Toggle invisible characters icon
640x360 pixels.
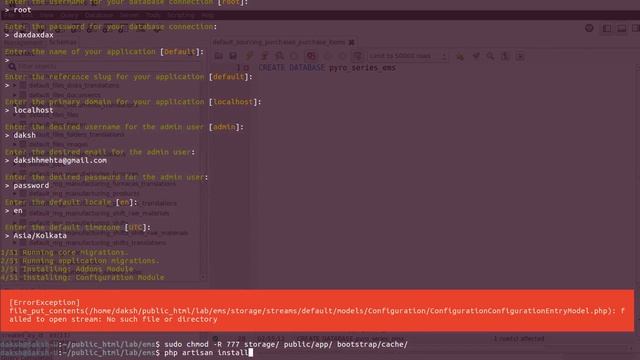coord(505,56)
